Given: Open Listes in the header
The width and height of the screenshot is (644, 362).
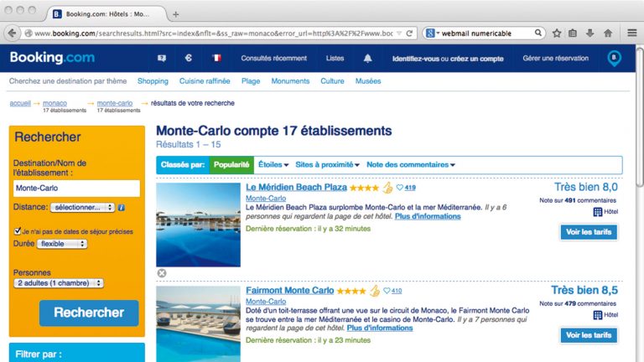Looking at the screenshot, I should pos(335,59).
